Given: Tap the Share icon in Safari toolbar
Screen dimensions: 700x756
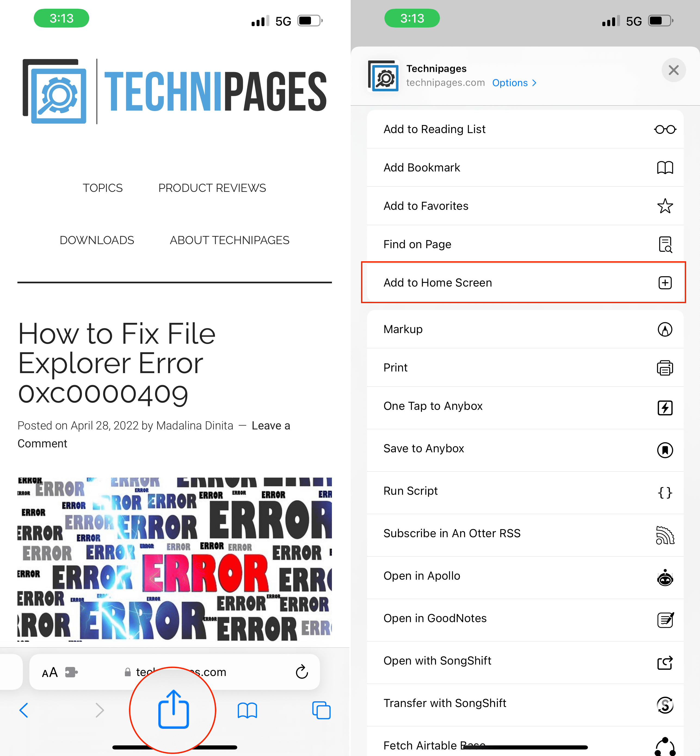Looking at the screenshot, I should (x=174, y=709).
